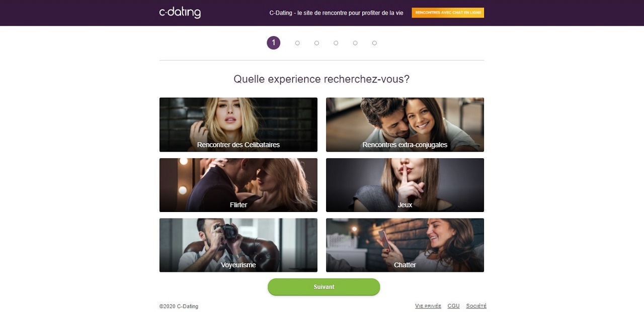The height and width of the screenshot is (312, 644).
Task: Open the CGU link
Action: pos(453,306)
